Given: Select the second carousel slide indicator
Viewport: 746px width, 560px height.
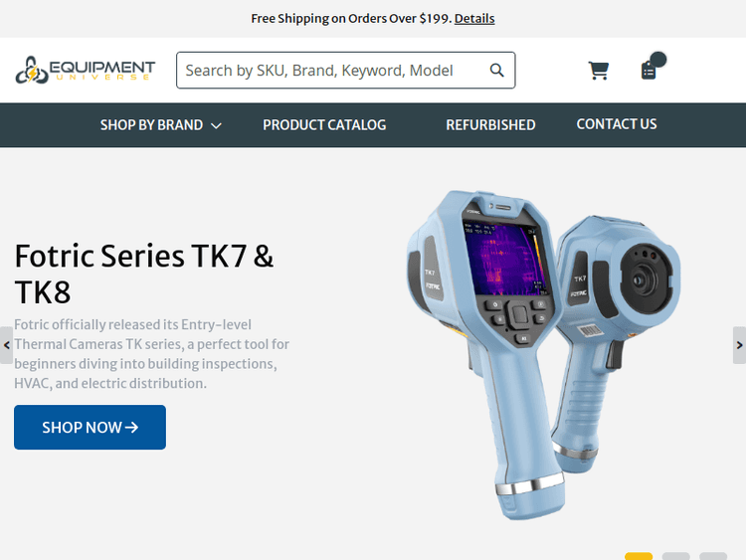Looking at the screenshot, I should [x=676, y=556].
